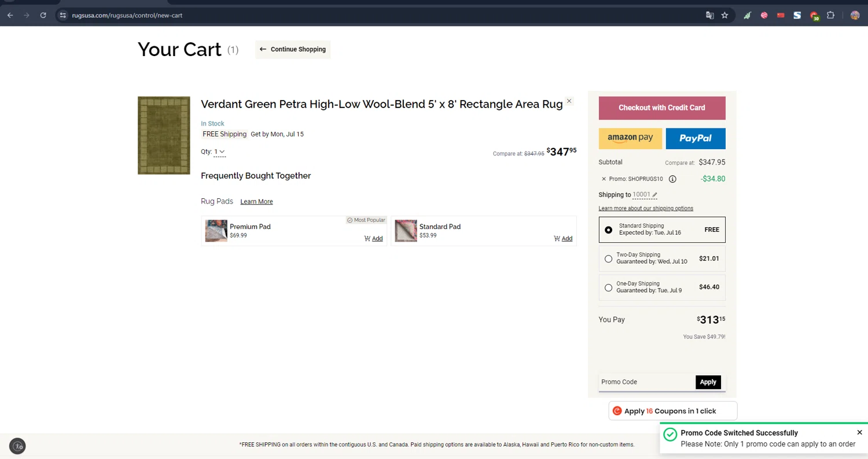The height and width of the screenshot is (459, 868).
Task: Dismiss the promo code switched notification
Action: 859,432
